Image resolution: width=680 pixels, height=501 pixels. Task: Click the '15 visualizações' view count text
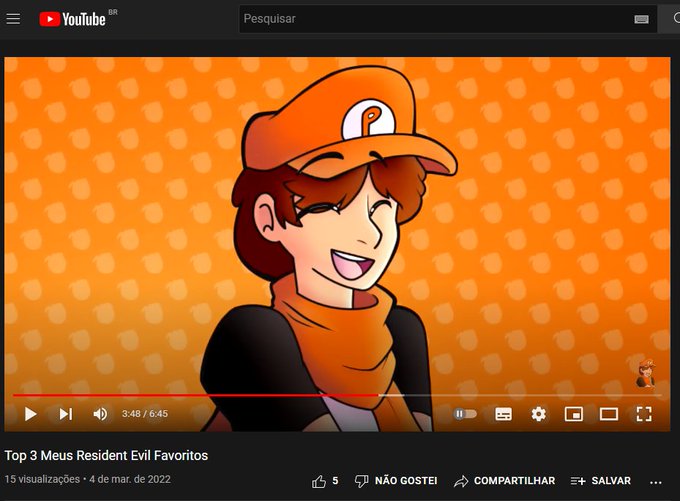pos(42,479)
